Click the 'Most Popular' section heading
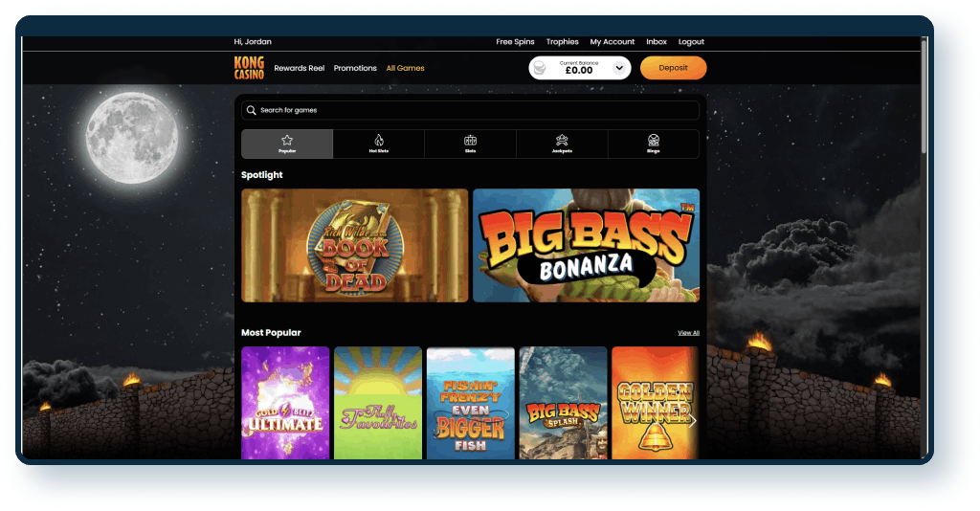Image resolution: width=980 pixels, height=511 pixels. click(x=271, y=333)
